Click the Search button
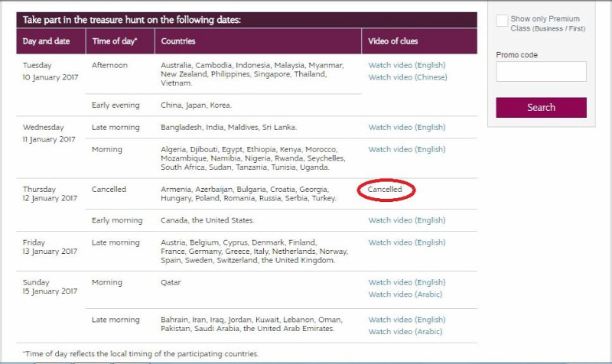Viewport: 612px width, 364px height. coord(541,107)
